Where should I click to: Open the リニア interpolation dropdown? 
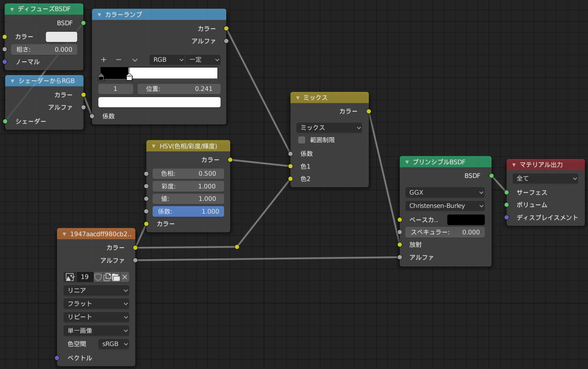click(x=97, y=290)
